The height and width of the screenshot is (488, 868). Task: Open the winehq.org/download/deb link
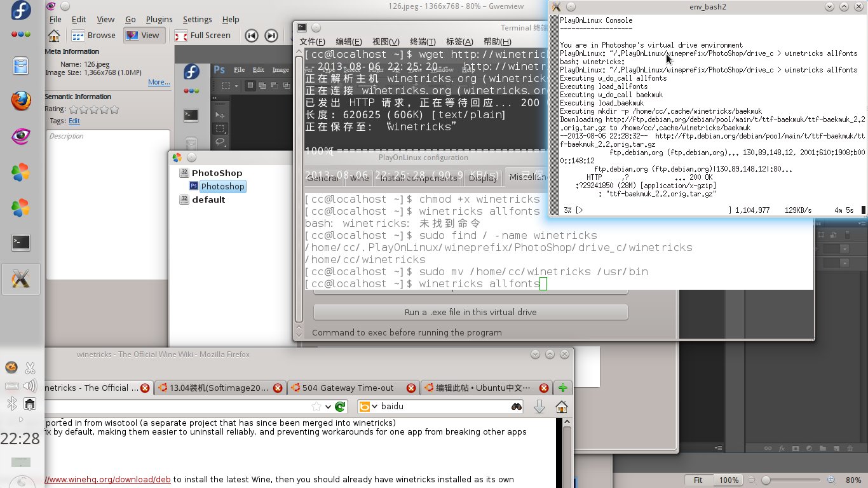point(107,480)
